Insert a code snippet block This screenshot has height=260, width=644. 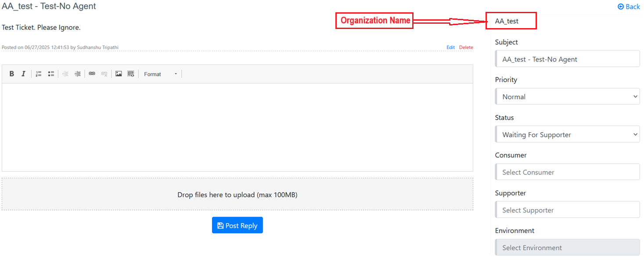tap(131, 74)
